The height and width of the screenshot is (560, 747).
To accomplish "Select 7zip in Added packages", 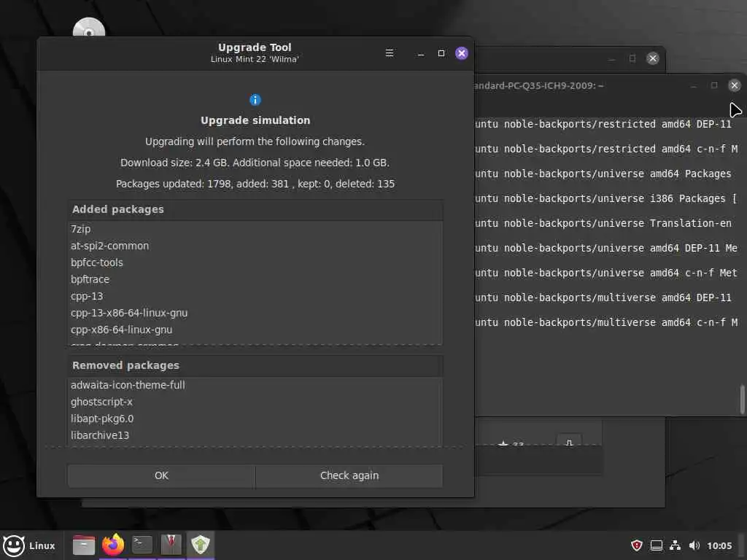I will [255, 229].
